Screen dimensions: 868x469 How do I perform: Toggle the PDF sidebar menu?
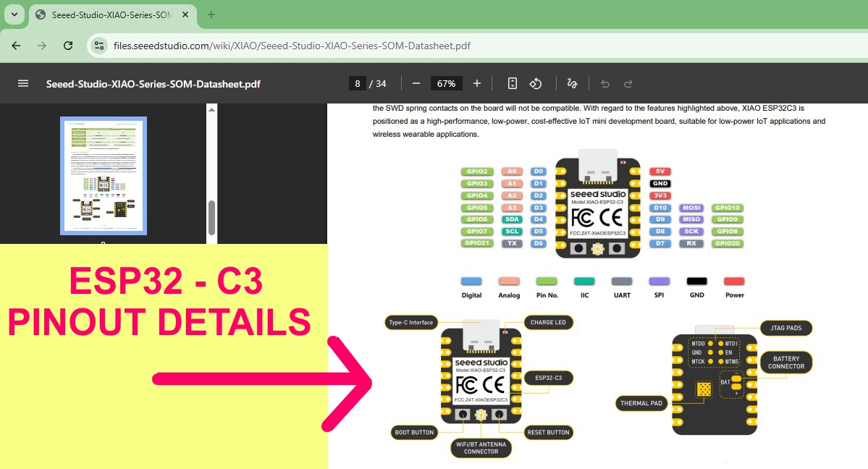coord(23,84)
